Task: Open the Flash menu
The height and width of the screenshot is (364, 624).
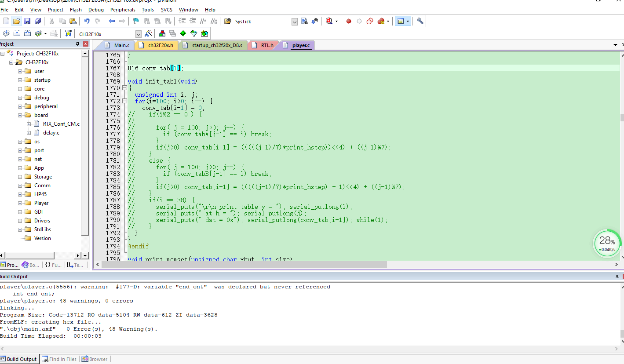Action: pos(76,10)
